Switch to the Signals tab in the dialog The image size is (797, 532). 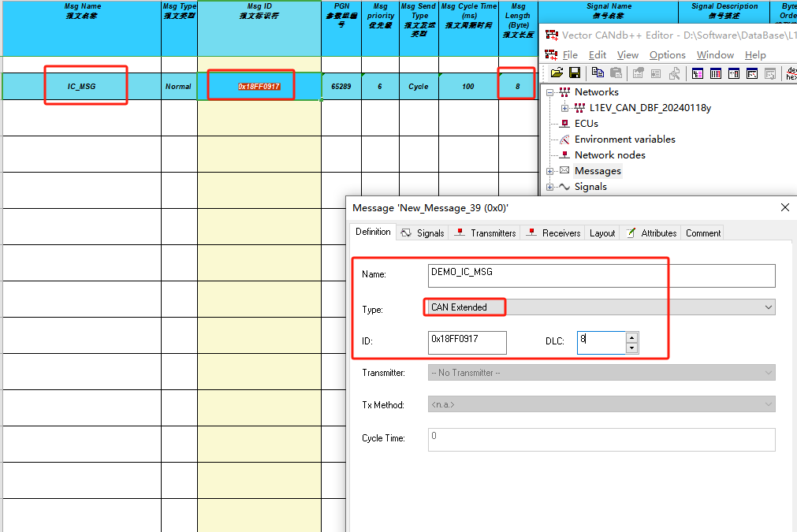pyautogui.click(x=423, y=233)
